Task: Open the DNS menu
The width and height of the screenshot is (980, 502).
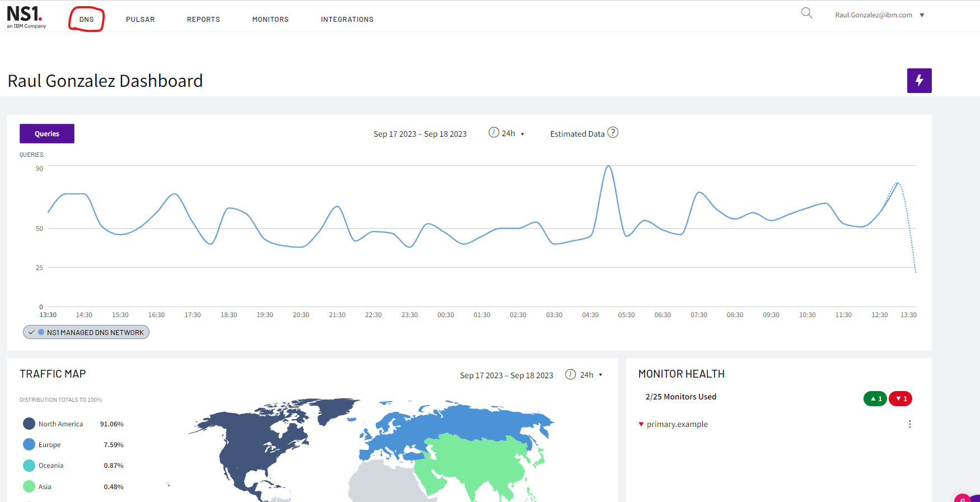Action: pos(86,19)
